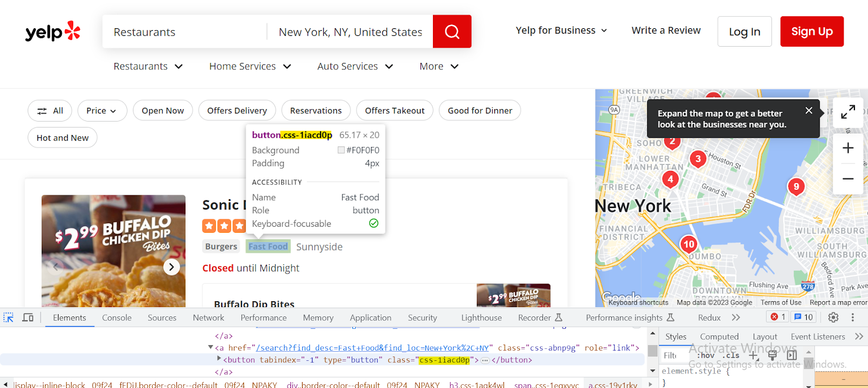Toggle the Reservations filter
Viewport: 868px width, 388px height.
click(316, 111)
